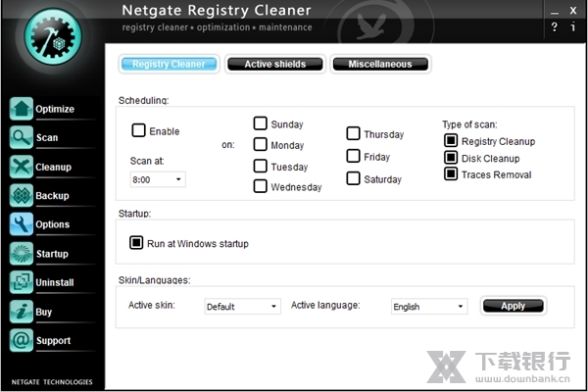
Task: Check the Saturday checkbox
Action: 353,178
